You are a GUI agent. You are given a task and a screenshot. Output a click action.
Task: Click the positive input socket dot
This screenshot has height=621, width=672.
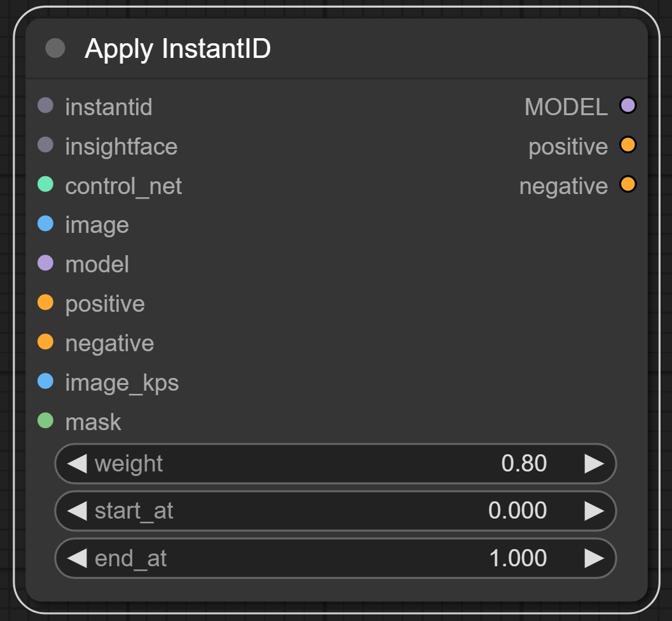45,302
